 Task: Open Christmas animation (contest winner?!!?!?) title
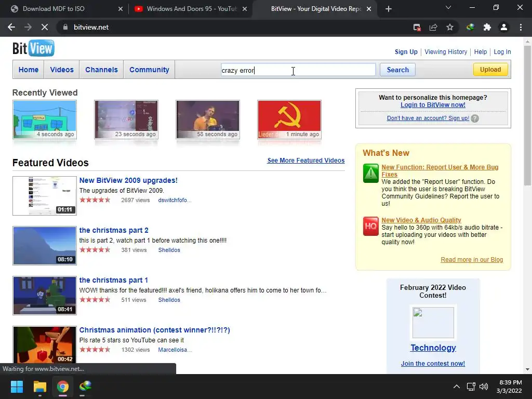154,330
